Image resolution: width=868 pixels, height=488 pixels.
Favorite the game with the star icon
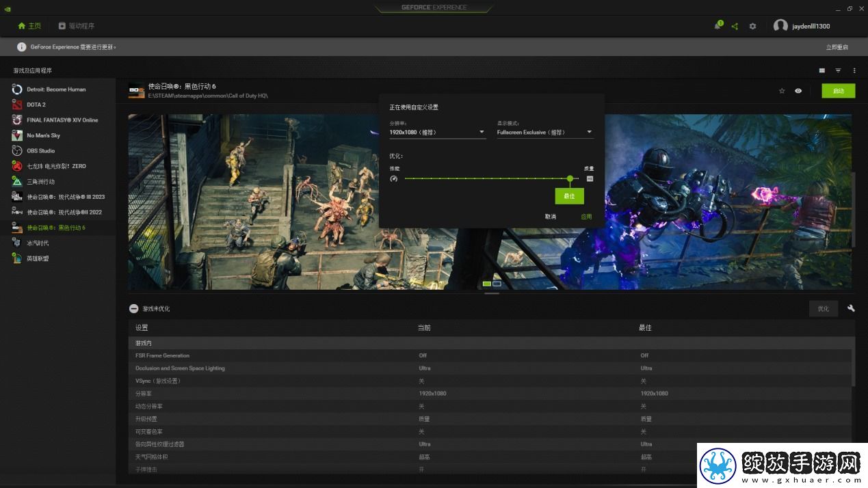coord(782,91)
